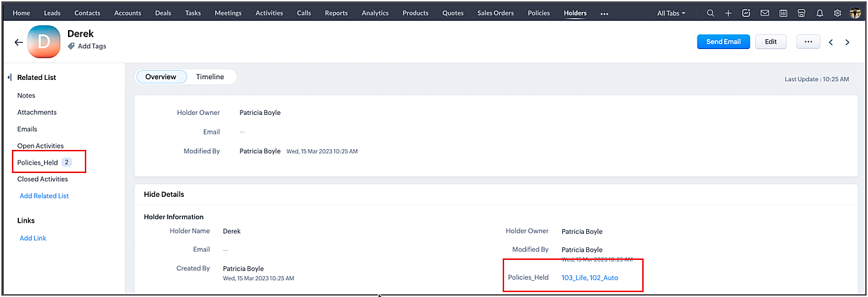Click the plus create-new icon
The image size is (868, 297).
click(728, 13)
